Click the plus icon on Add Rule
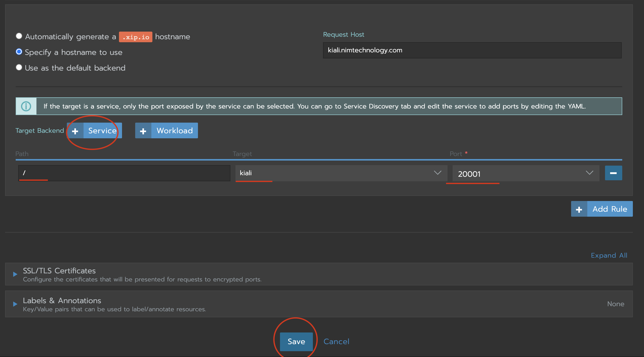This screenshot has width=644, height=357. [x=579, y=209]
